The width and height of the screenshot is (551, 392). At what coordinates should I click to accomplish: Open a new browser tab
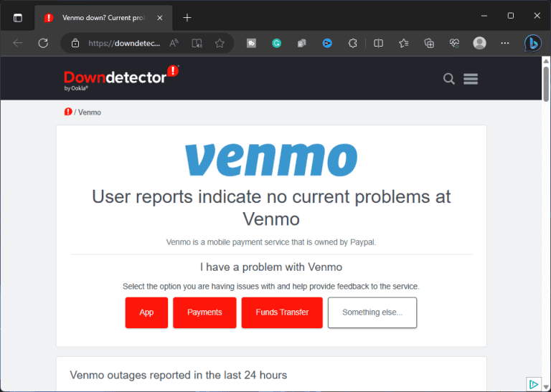tap(187, 17)
